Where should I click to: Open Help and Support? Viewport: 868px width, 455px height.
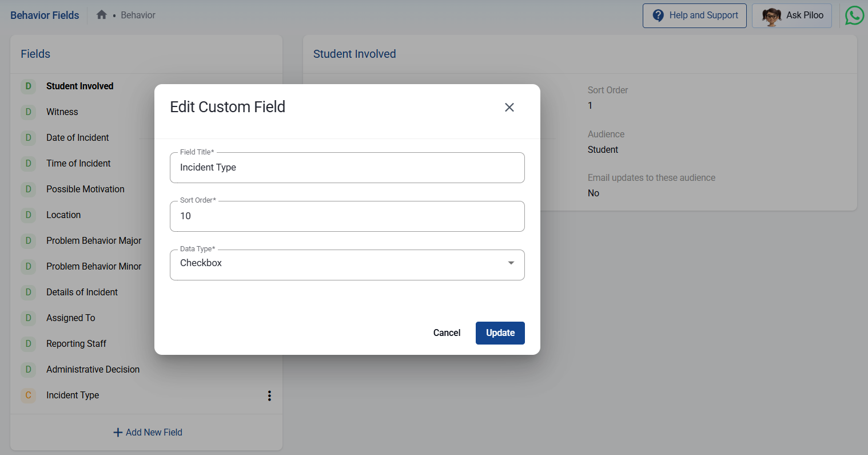(x=694, y=15)
